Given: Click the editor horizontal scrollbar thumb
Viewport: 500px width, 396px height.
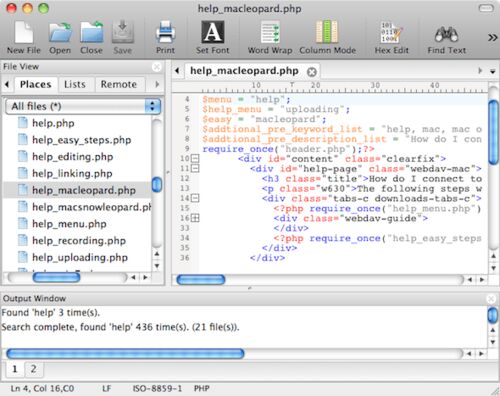Looking at the screenshot, I should (x=201, y=280).
